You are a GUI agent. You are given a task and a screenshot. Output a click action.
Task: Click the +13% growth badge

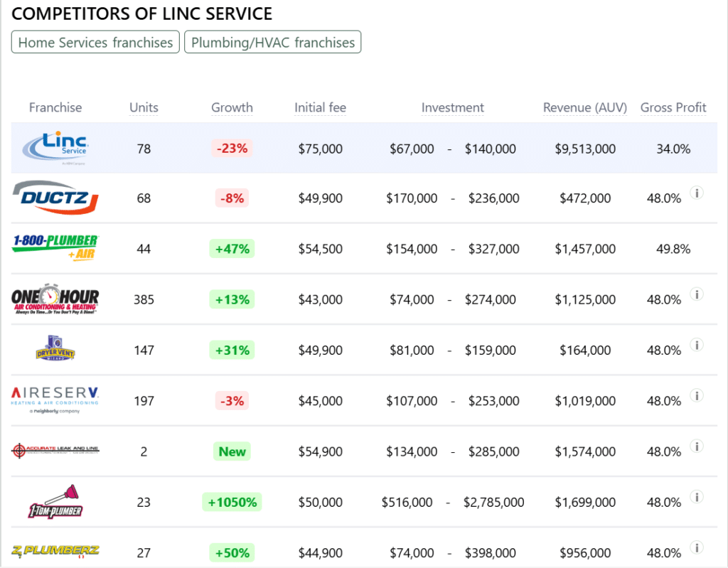coord(232,299)
